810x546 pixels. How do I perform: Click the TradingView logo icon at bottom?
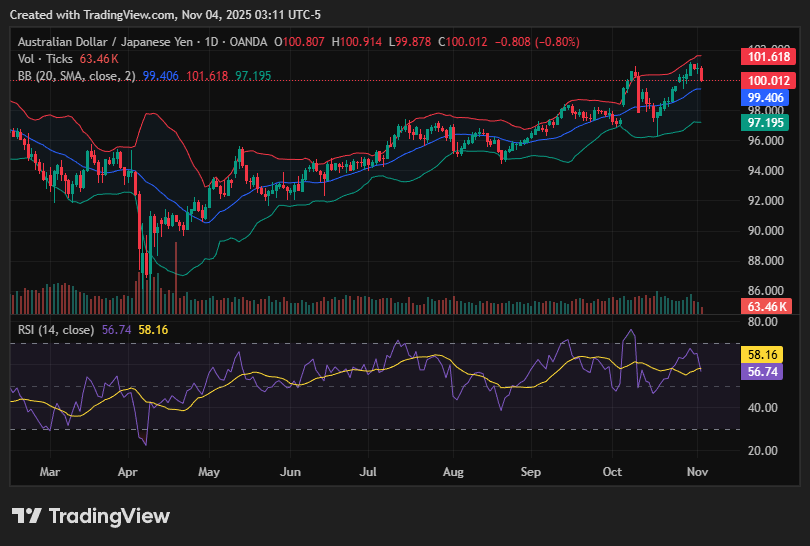coord(27,516)
